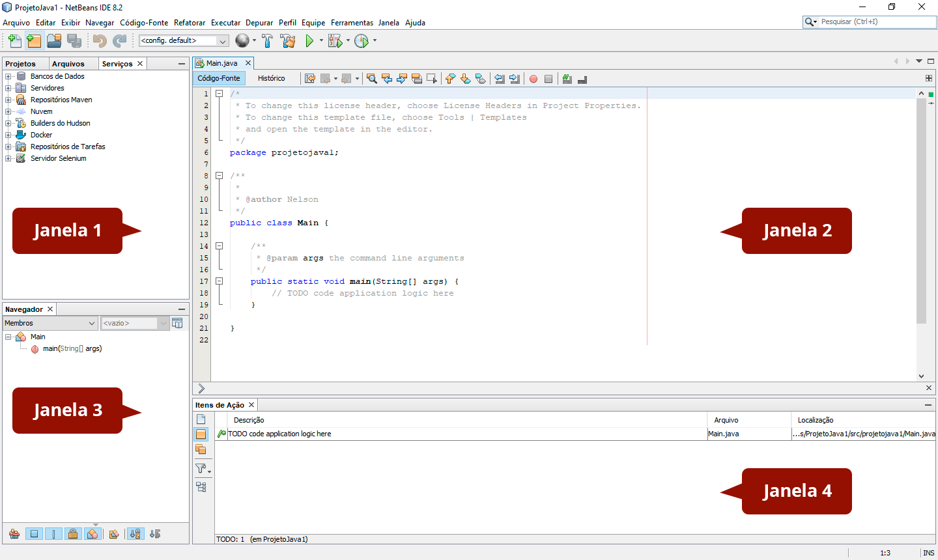Minimize the Navegador panel
This screenshot has height=560, width=938.
click(182, 309)
